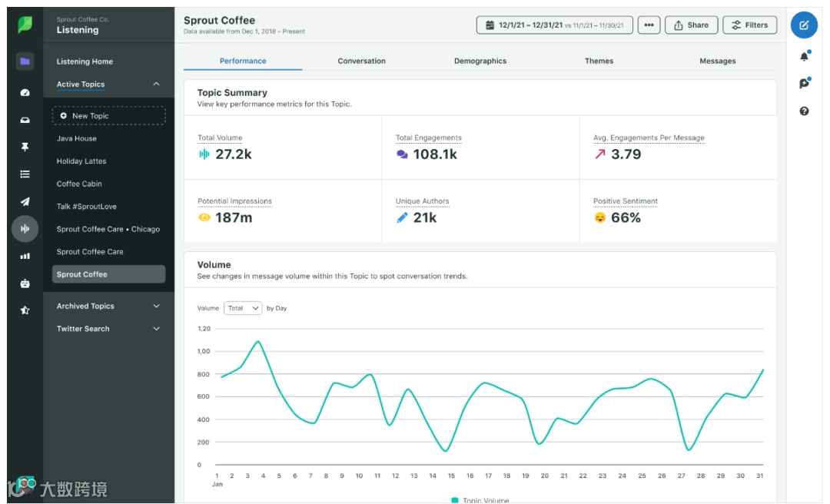Collapse the Active Topics section

tap(156, 85)
